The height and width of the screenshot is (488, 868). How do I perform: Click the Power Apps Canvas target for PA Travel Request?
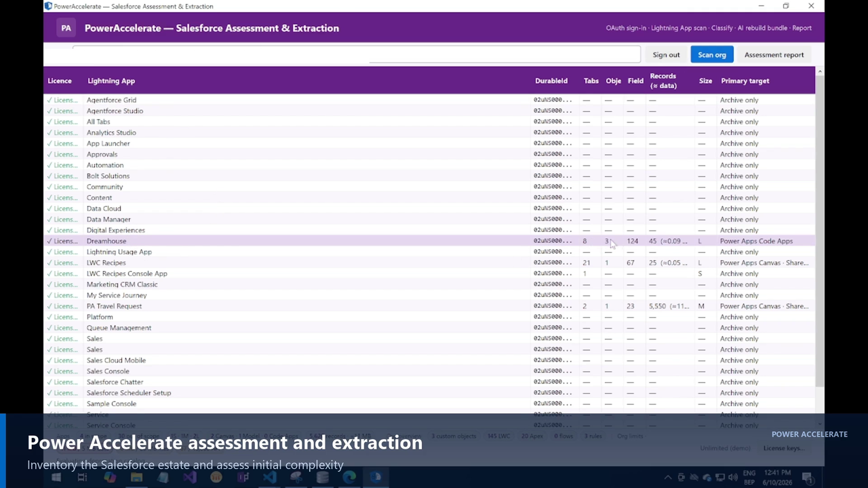764,306
